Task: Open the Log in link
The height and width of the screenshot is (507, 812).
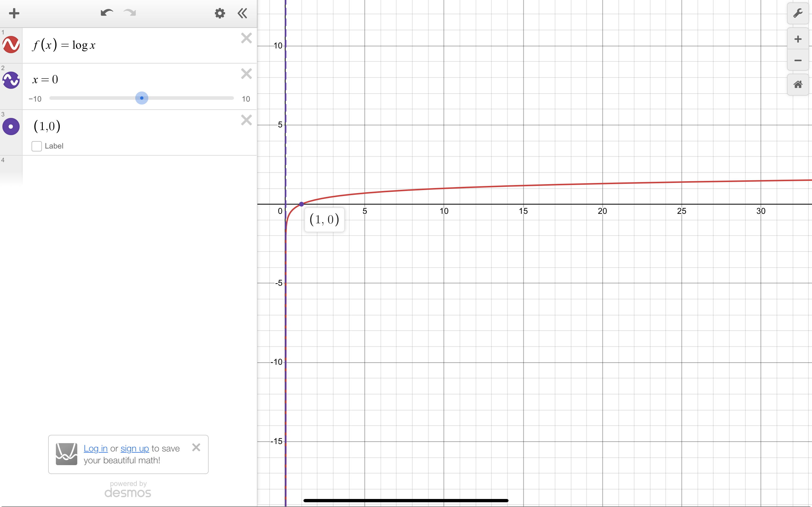Action: pos(96,448)
